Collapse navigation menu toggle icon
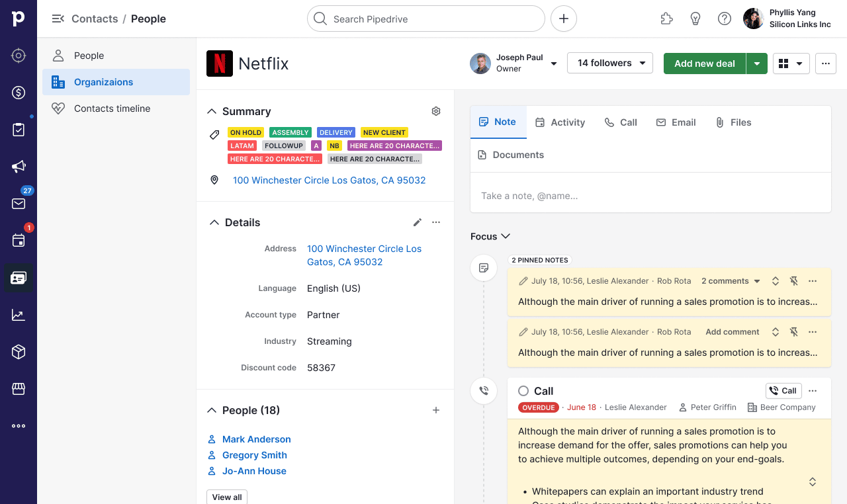 [x=58, y=19]
